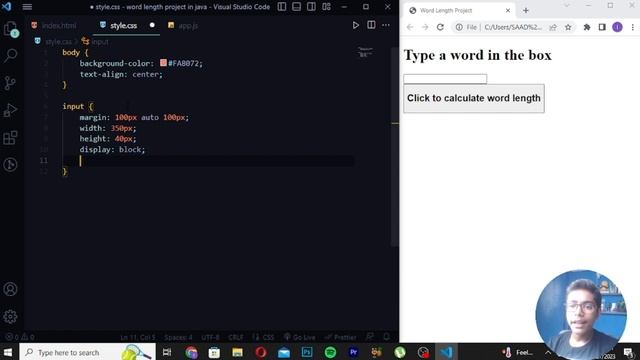Open the Chrome Extensions puzzle icon
The image size is (640, 360).
(x=587, y=27)
